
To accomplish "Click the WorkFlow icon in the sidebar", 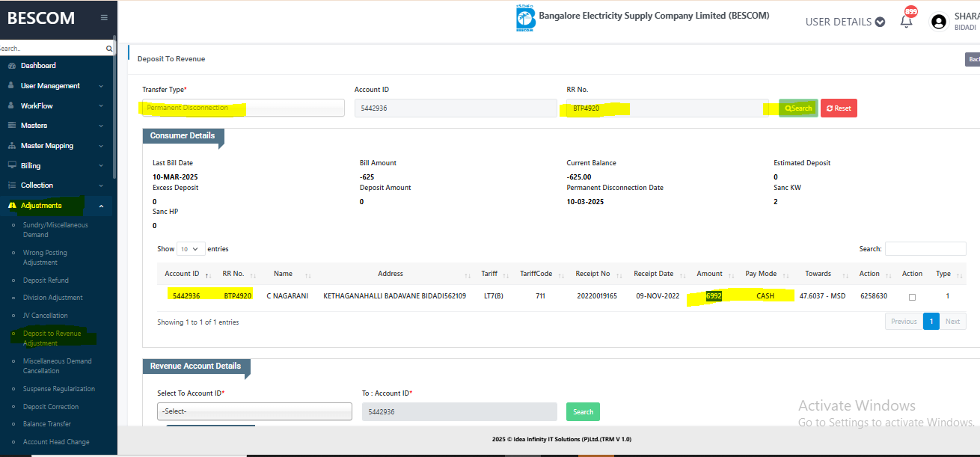I will click(12, 106).
